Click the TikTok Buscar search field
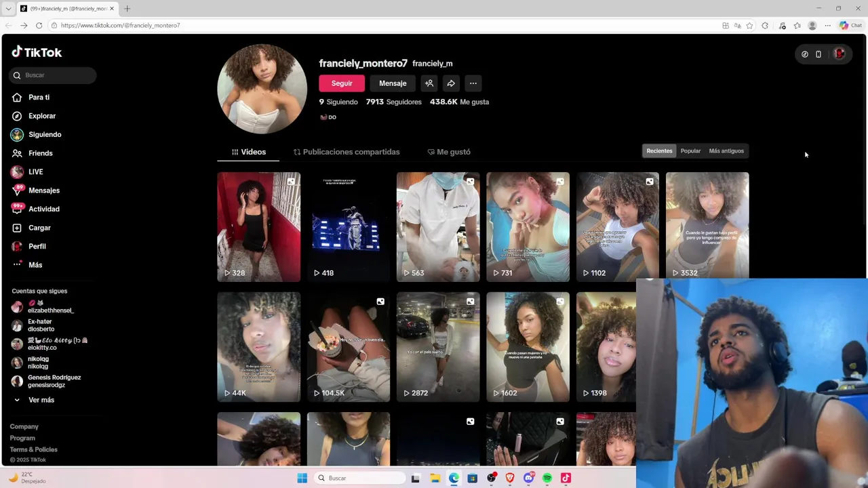The height and width of the screenshot is (488, 868). point(53,75)
